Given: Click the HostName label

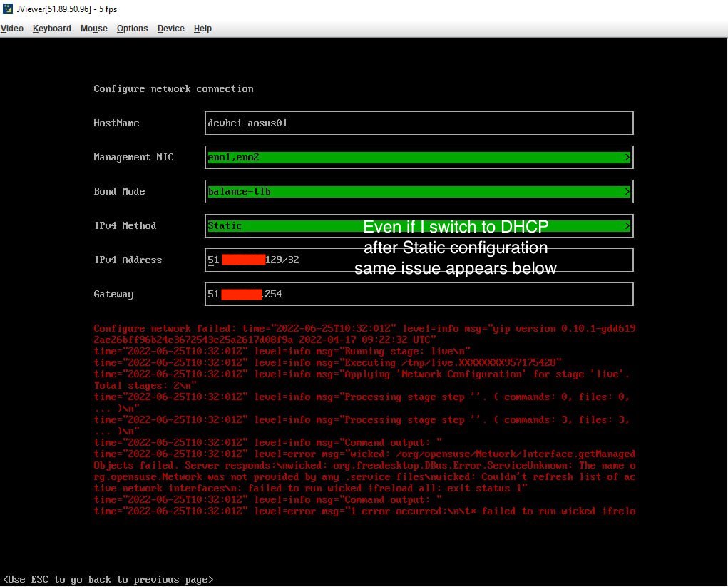Looking at the screenshot, I should pos(116,123).
